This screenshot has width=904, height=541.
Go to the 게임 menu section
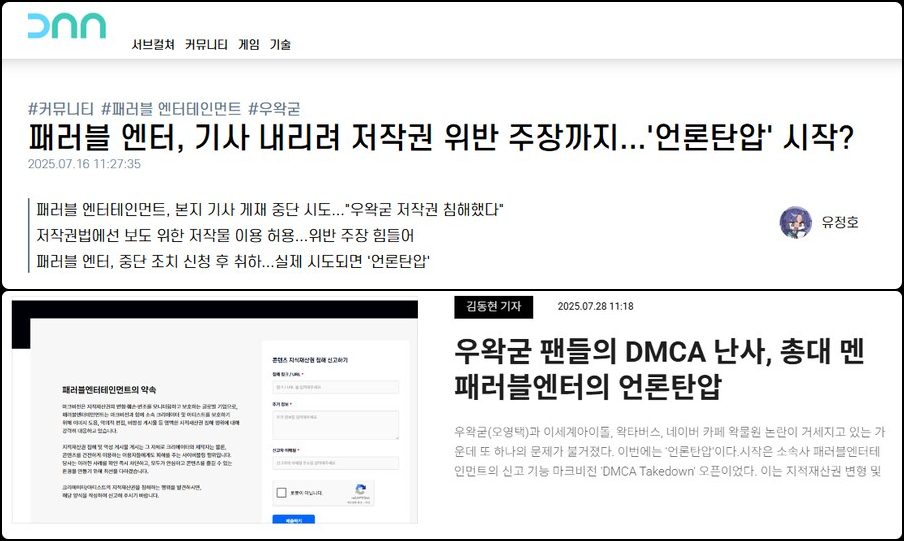coord(249,45)
